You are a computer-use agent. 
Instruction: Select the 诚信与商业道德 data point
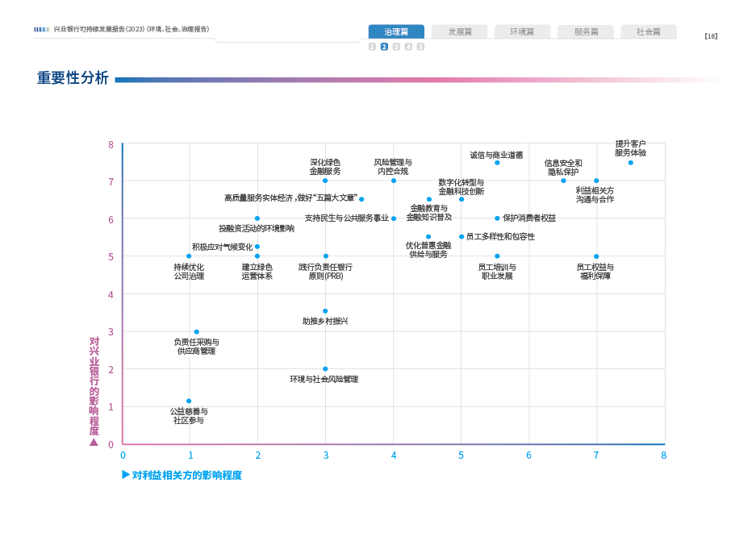pos(497,163)
